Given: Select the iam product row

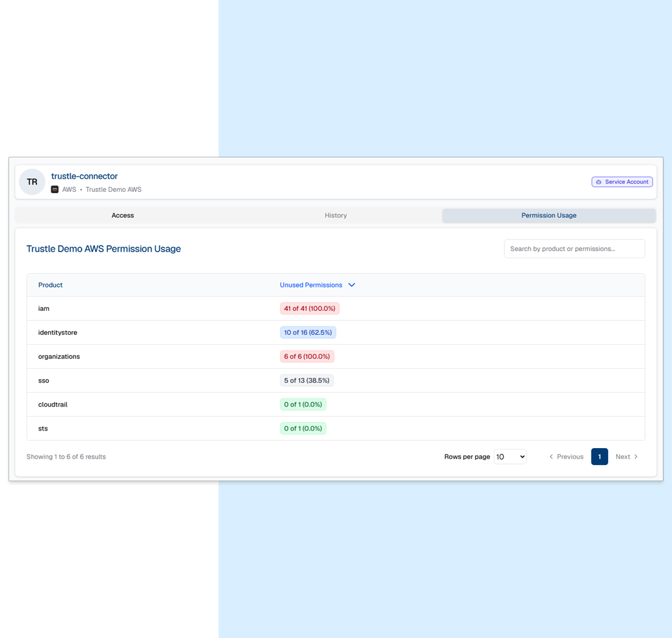Looking at the screenshot, I should pos(336,308).
